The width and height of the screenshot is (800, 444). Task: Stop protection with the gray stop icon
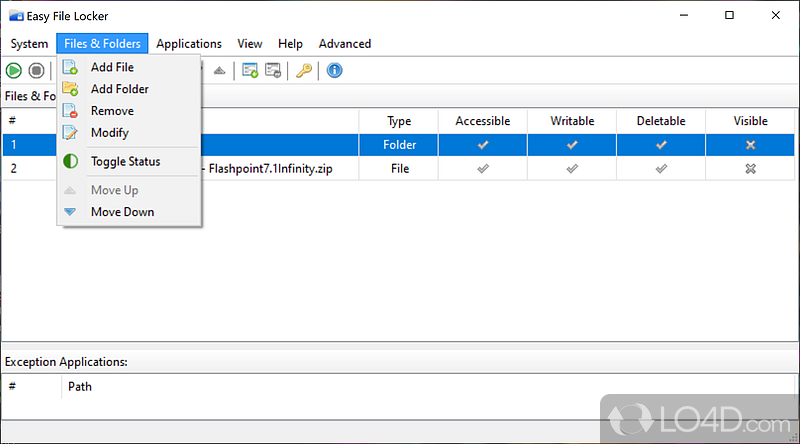(36, 70)
